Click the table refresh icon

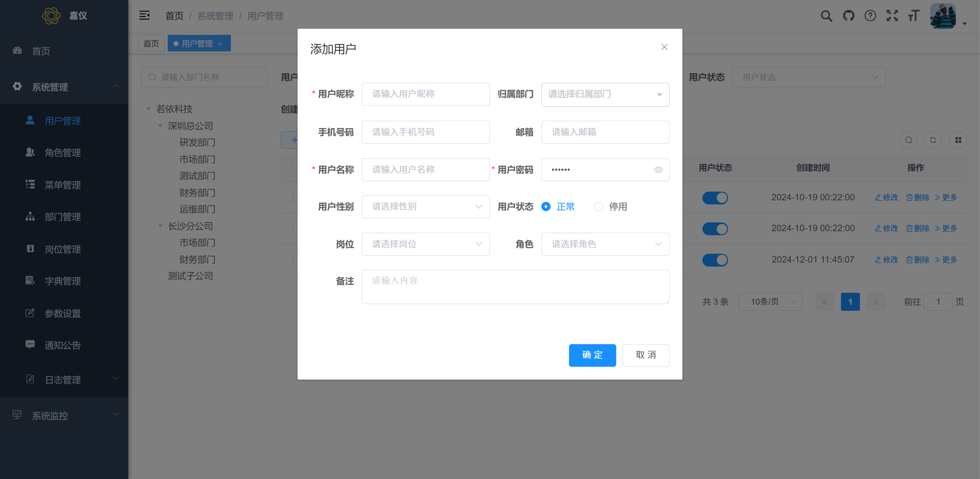click(x=933, y=140)
